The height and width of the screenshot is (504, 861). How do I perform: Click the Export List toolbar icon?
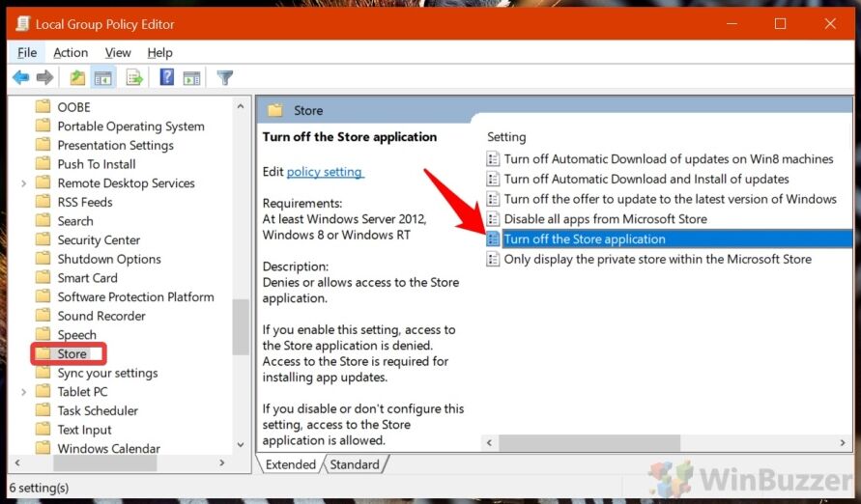134,77
